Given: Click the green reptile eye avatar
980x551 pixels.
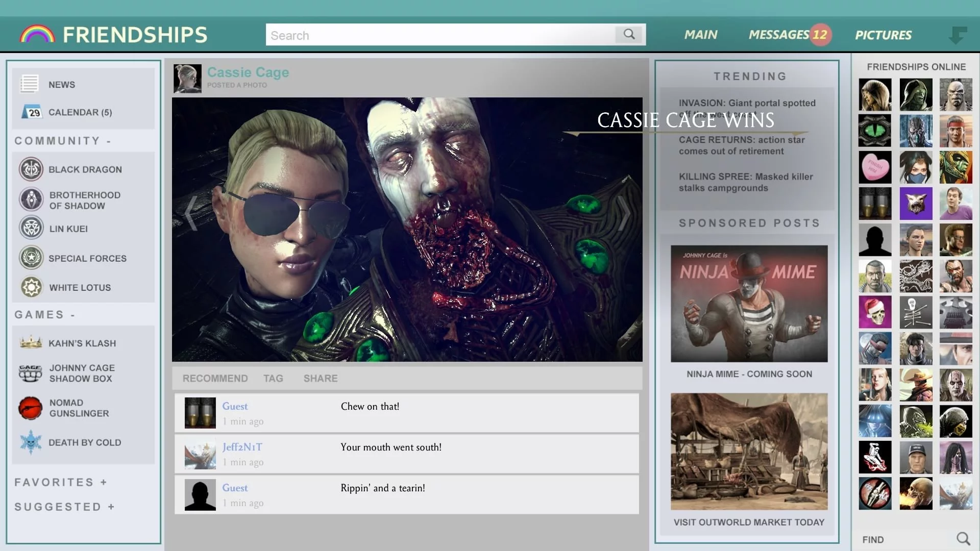Looking at the screenshot, I should pos(875,131).
